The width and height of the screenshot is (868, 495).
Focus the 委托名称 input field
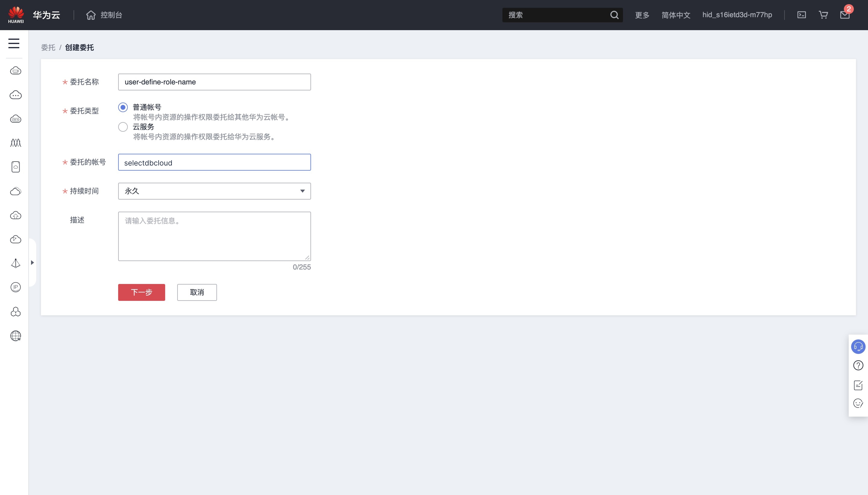click(x=214, y=82)
